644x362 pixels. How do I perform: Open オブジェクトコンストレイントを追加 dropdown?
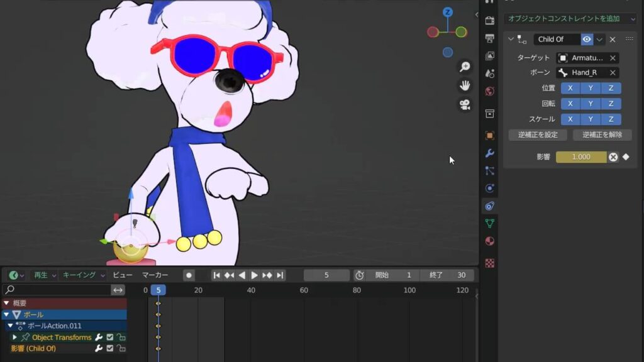coord(570,19)
